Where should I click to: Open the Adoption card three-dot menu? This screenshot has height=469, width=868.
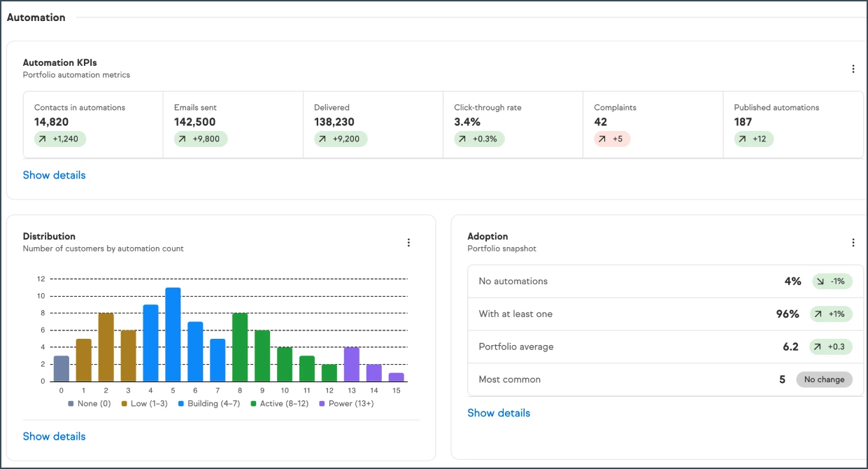[x=853, y=242]
